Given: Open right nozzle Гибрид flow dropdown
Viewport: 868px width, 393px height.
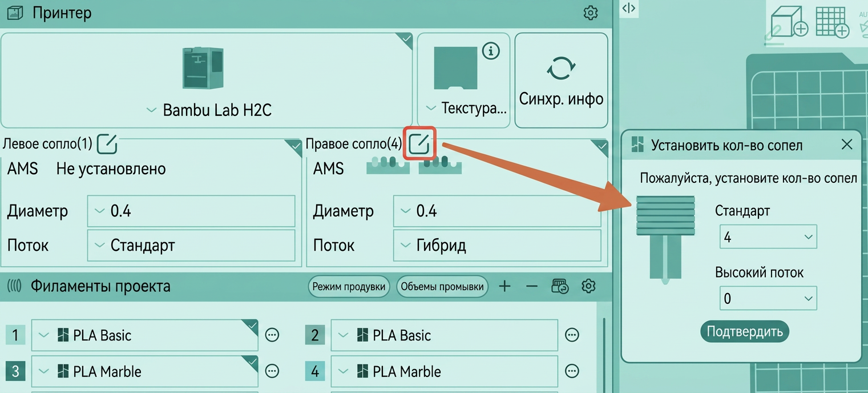Looking at the screenshot, I should pos(497,246).
